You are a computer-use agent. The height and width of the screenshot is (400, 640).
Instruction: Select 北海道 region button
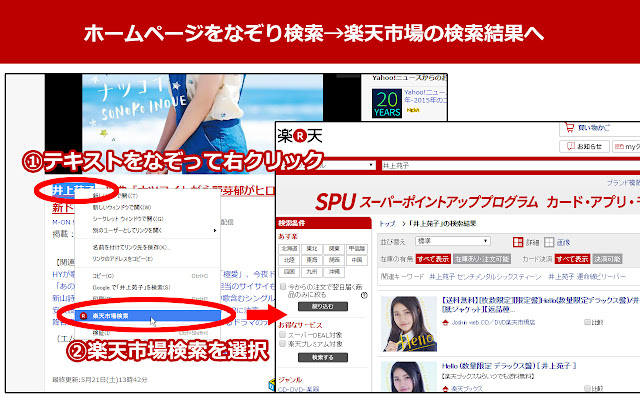coord(289,249)
